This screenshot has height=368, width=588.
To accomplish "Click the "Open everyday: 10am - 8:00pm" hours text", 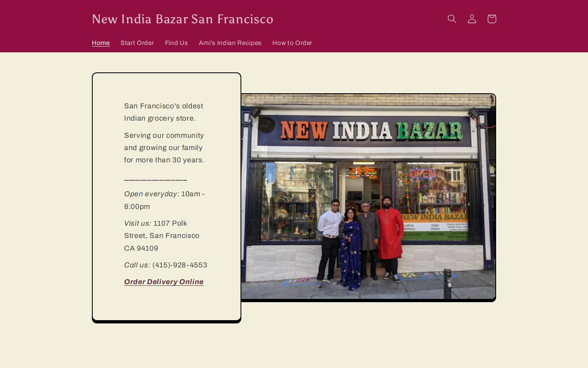I will click(164, 200).
